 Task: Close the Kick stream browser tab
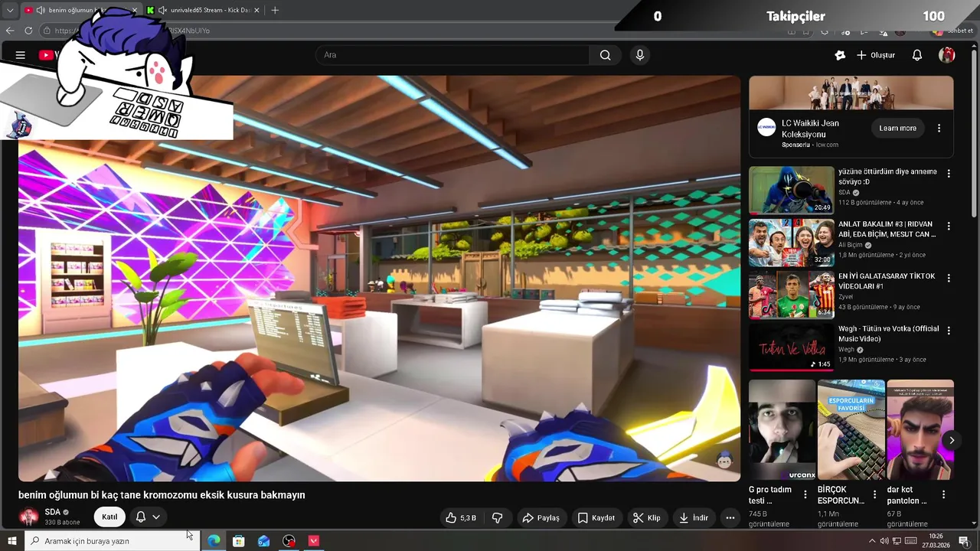click(256, 10)
